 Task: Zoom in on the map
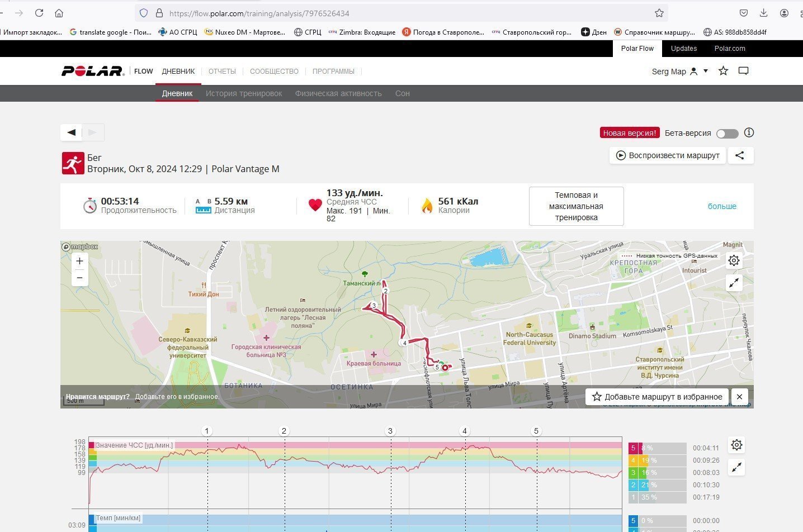coord(79,261)
